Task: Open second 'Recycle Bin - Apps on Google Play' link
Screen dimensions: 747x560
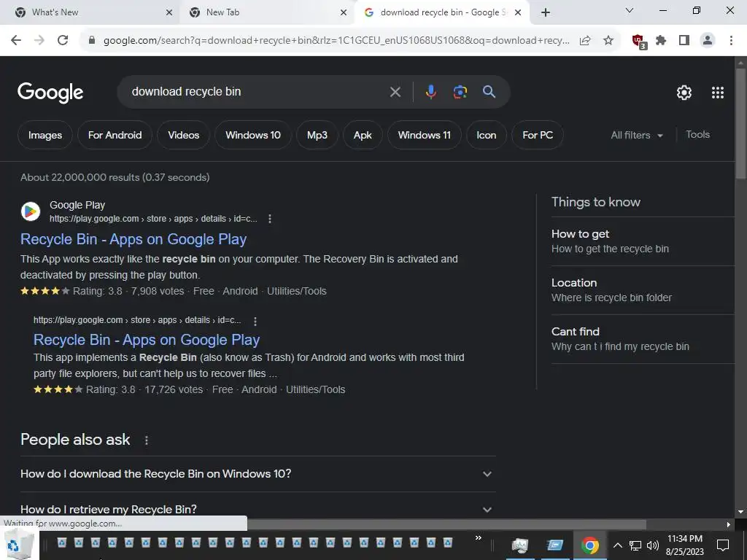Action: click(x=147, y=340)
